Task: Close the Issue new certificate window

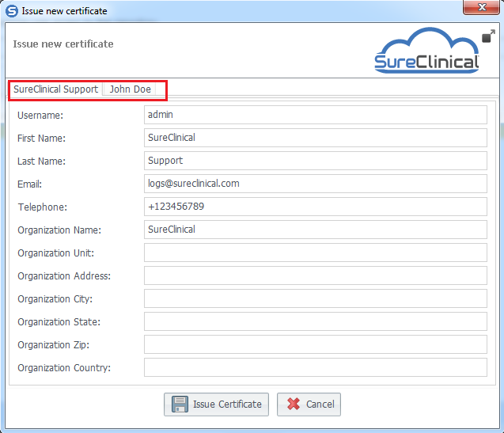Action: tap(481, 7)
